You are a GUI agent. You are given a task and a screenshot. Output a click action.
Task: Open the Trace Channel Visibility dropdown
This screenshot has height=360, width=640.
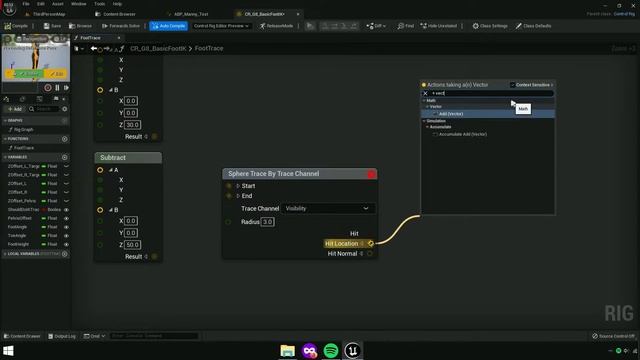click(327, 209)
